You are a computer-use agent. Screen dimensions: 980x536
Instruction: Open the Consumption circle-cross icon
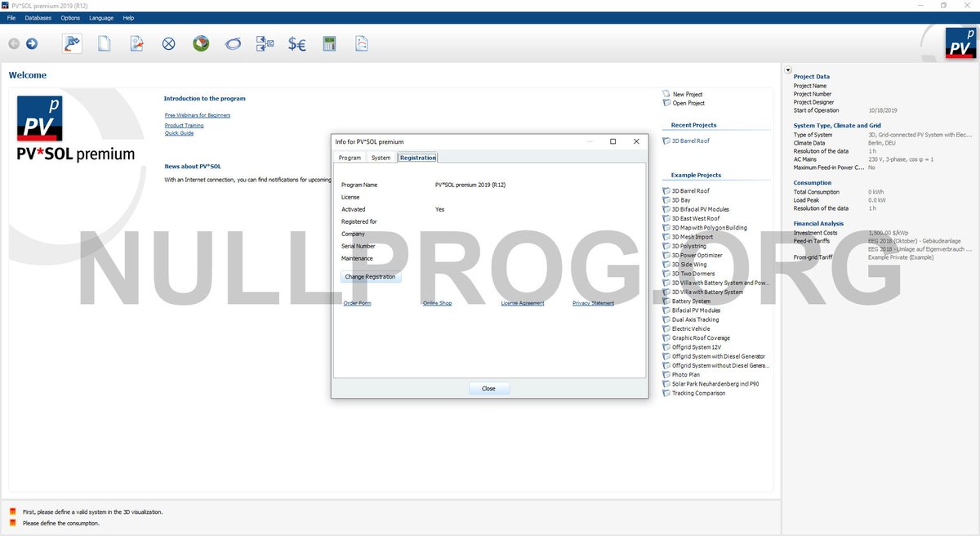click(x=168, y=44)
